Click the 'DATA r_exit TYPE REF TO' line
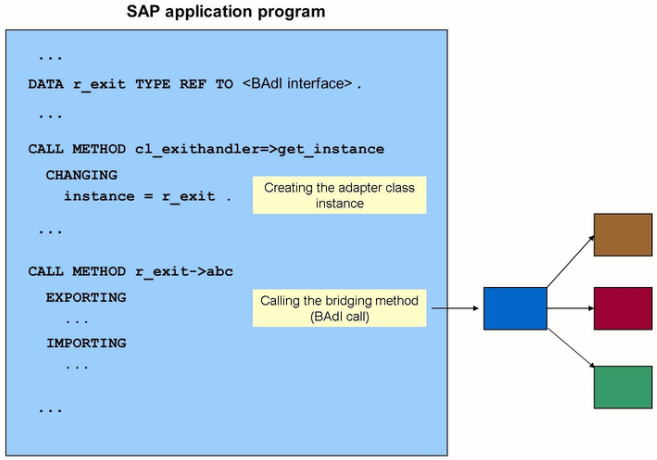Viewport: 657px width, 460px height. click(x=131, y=85)
